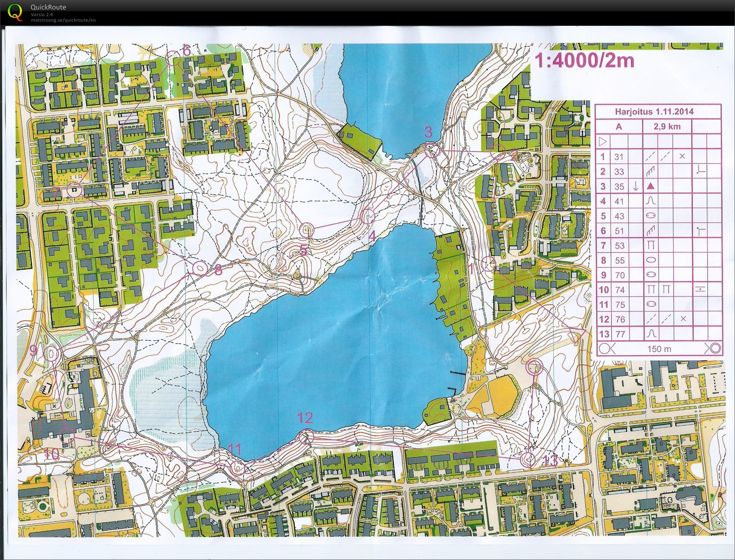Select the "QuickRoute" title text
Image resolution: width=735 pixels, height=560 pixels.
click(x=49, y=7)
